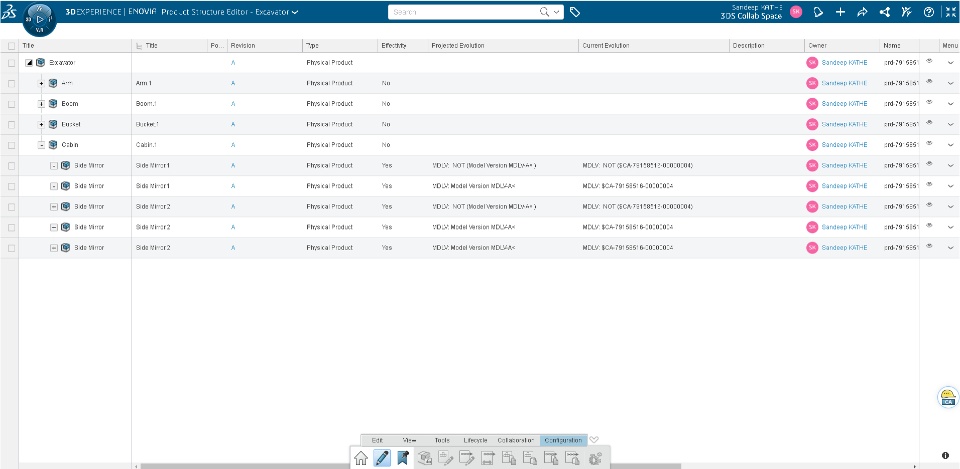Switch to the View tab

coord(410,440)
